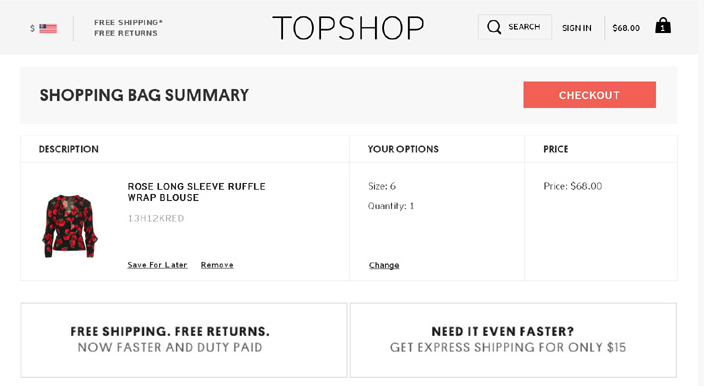Click the Need It Even Faster banner
The image size is (704, 386).
513,340
